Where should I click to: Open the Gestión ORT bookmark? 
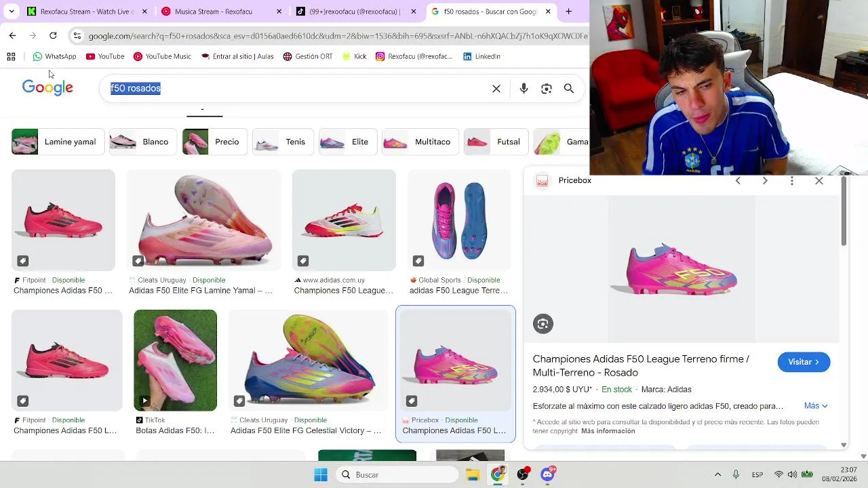pos(308,56)
